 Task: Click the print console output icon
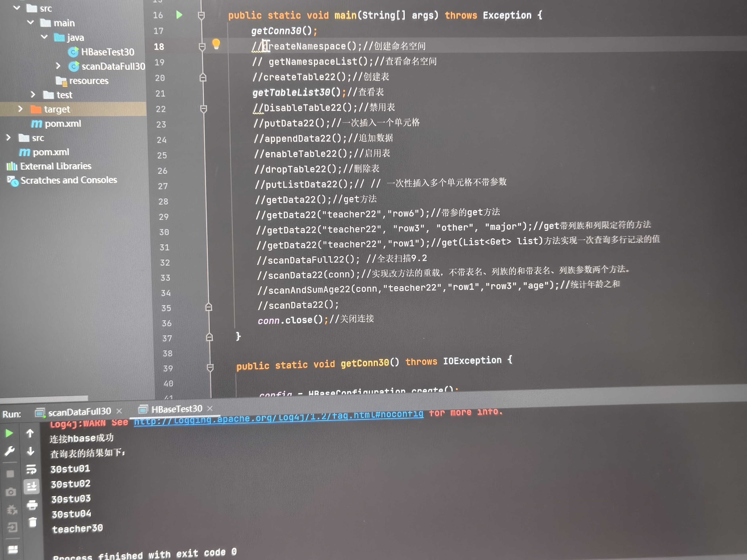pos(32,505)
